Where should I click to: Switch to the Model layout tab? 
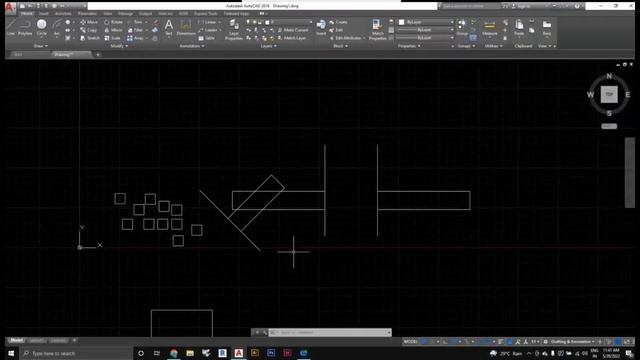click(x=17, y=340)
